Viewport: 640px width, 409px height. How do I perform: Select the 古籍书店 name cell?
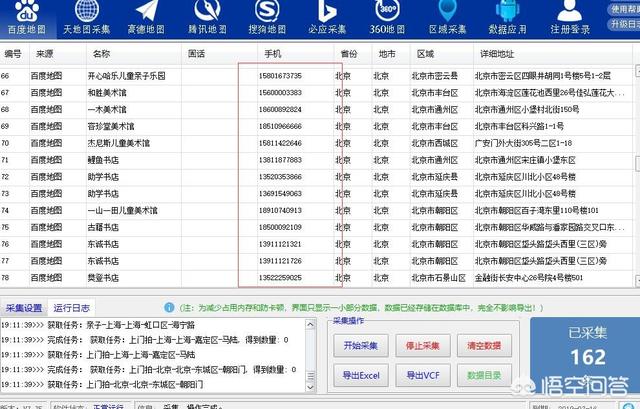click(x=103, y=227)
